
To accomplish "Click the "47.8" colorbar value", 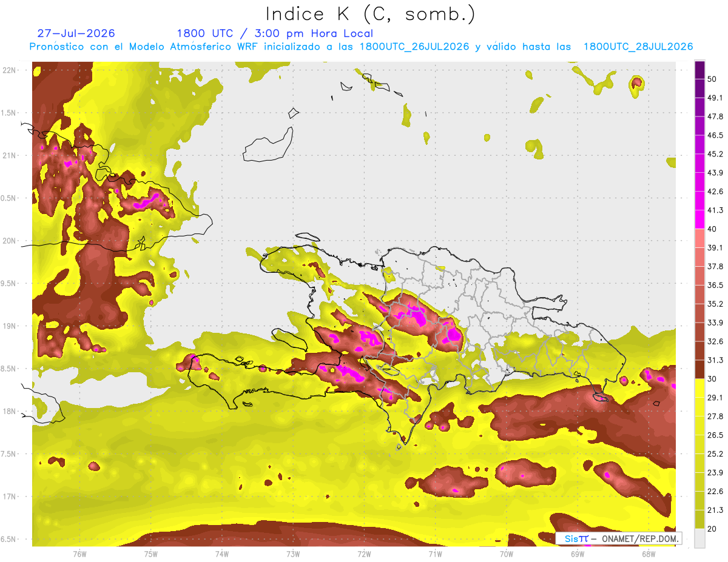I will pyautogui.click(x=715, y=116).
